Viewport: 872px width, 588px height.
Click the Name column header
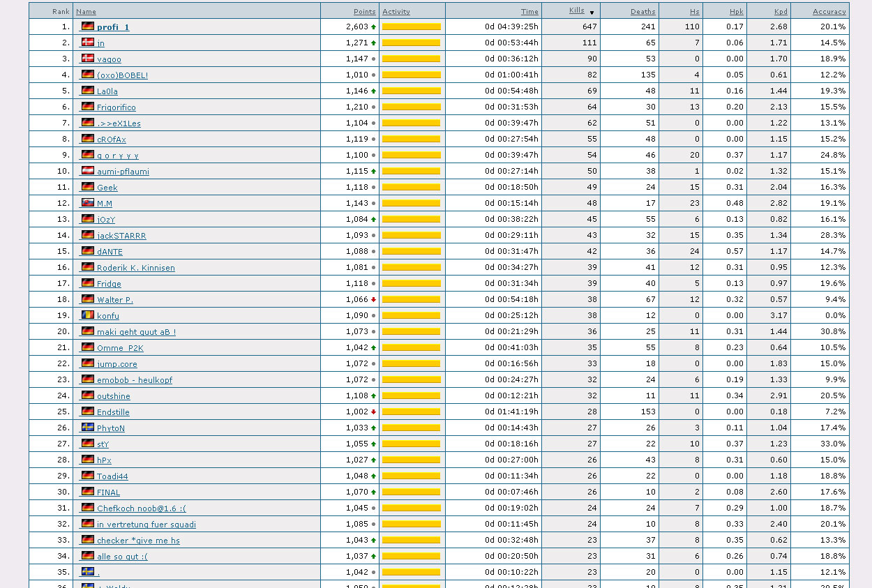[86, 11]
